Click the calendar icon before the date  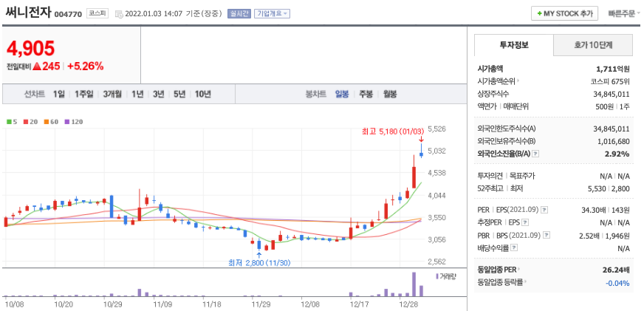coord(119,13)
